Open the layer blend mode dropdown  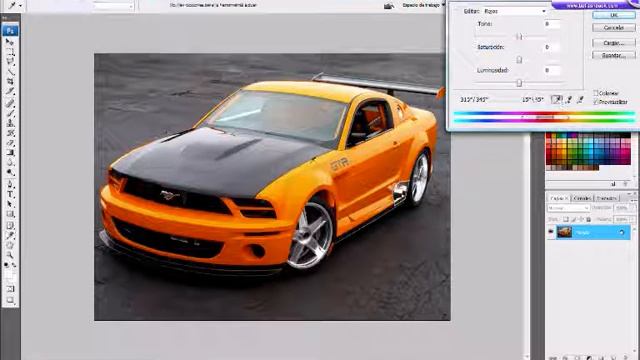pos(568,208)
